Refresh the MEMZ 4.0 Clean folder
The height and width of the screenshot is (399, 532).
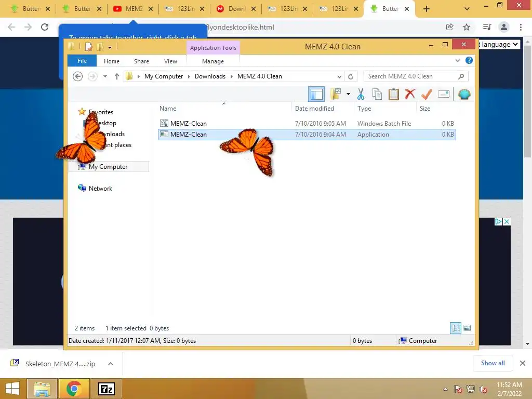(351, 76)
